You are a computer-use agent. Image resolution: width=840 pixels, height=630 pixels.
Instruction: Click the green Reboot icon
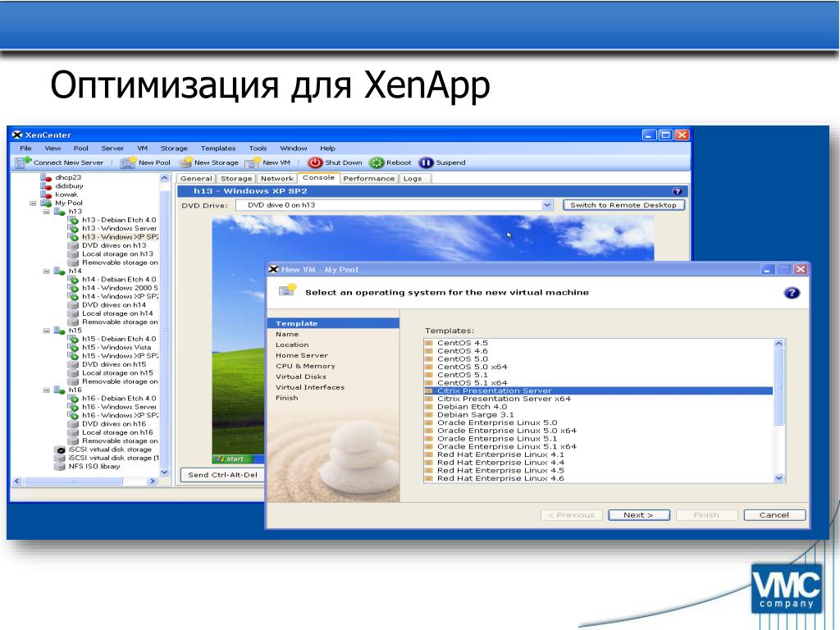coord(377,162)
